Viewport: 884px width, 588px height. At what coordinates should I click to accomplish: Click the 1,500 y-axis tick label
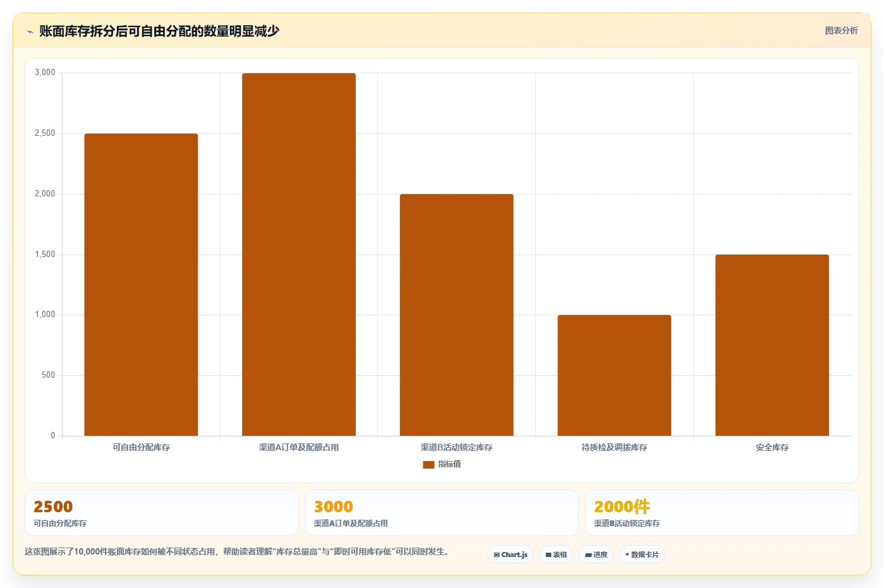[x=45, y=255]
